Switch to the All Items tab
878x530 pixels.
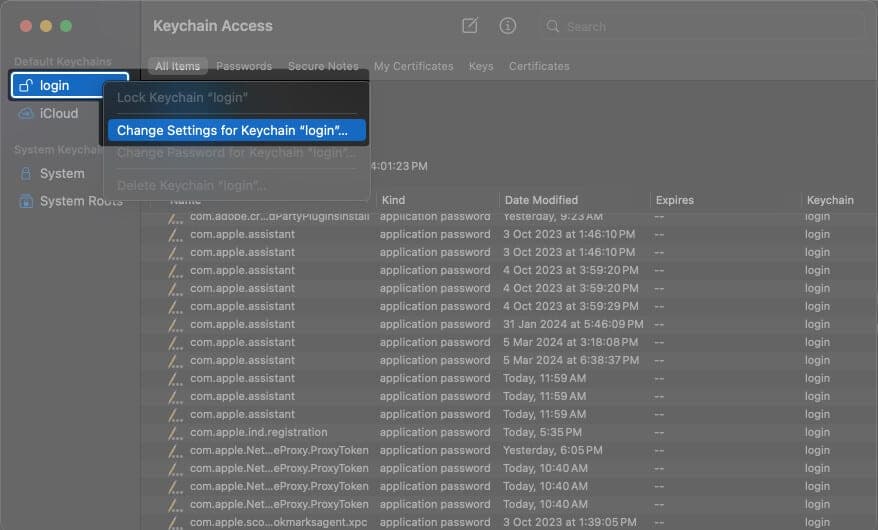point(178,66)
